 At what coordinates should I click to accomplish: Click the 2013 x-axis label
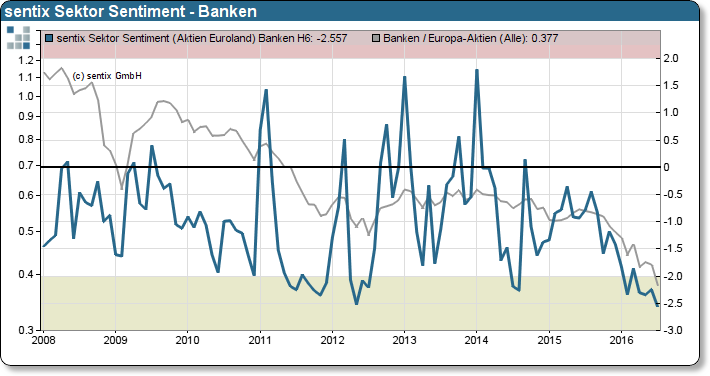404,340
